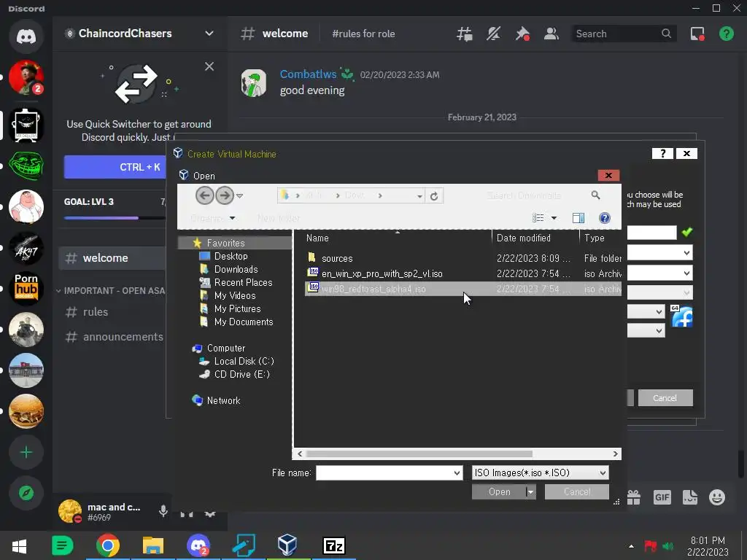This screenshot has width=747, height=560.
Task: Toggle microphone mute in user panel
Action: click(163, 511)
